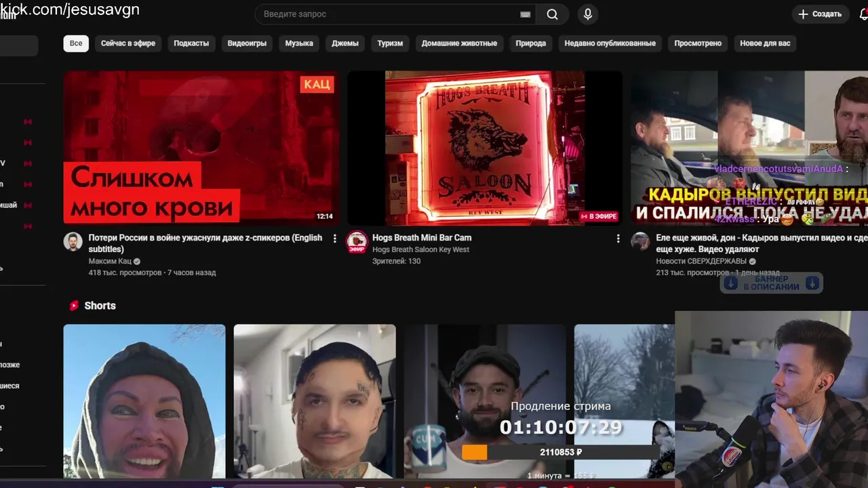Select the Природа chip
868x488 pixels.
(x=530, y=43)
